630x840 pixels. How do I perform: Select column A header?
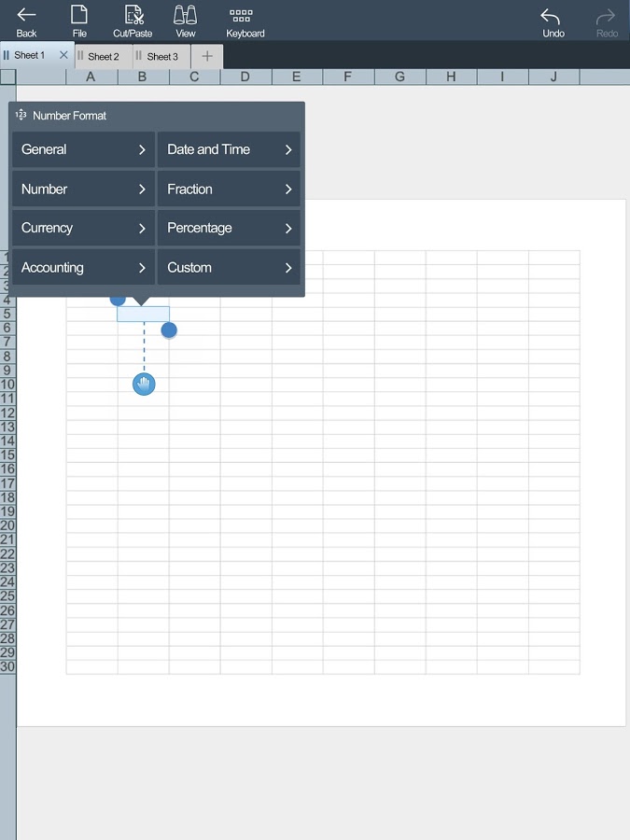(x=91, y=77)
